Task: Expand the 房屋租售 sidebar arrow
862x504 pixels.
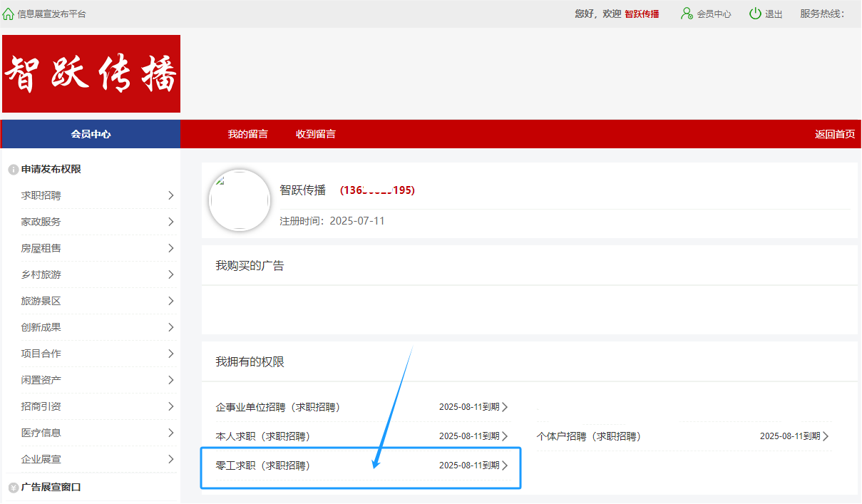Action: pyautogui.click(x=171, y=248)
